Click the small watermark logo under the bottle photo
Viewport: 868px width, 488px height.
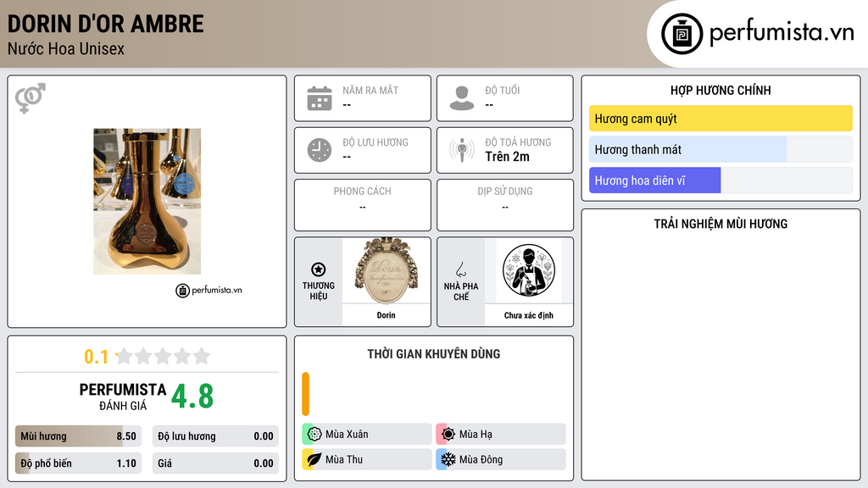(209, 290)
